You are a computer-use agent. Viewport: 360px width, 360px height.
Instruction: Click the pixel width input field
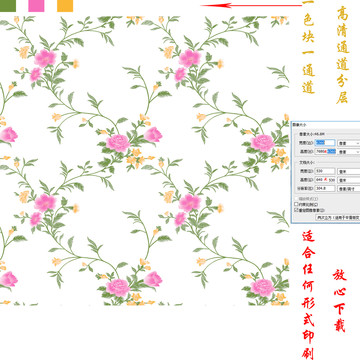[325, 143]
